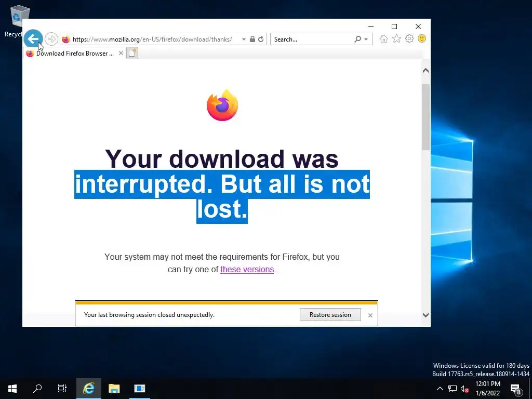Image resolution: width=532 pixels, height=399 pixels.
Task: Click the vertical scrollbar thumb
Action: pos(425,117)
